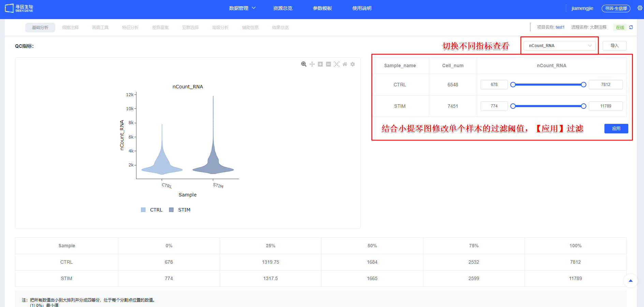Click the test1 project name link
The image size is (644, 307).
(560, 27)
